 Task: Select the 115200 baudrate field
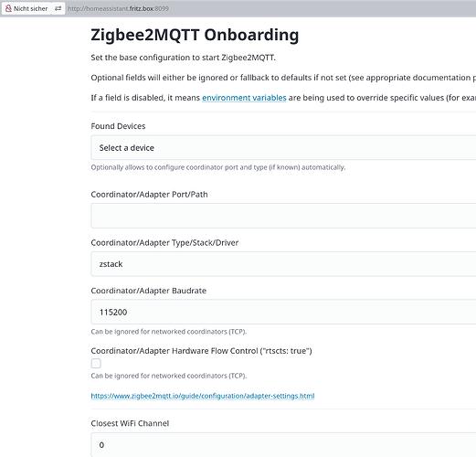[283, 312]
